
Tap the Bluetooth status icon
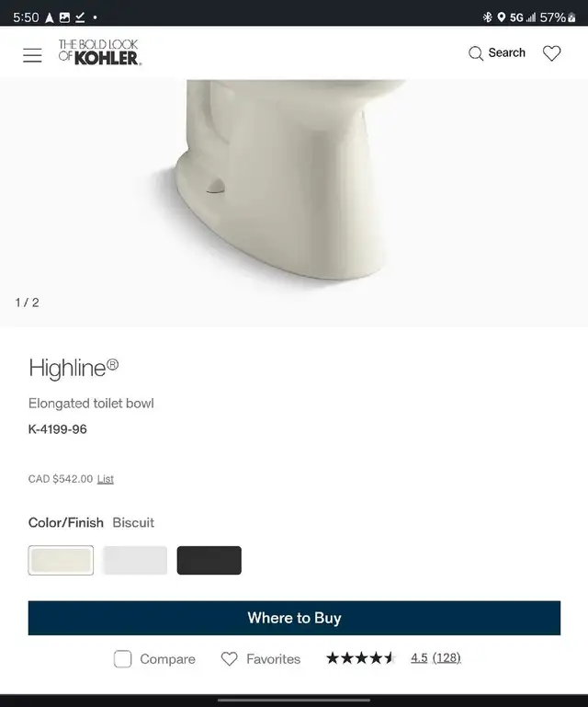coord(487,17)
